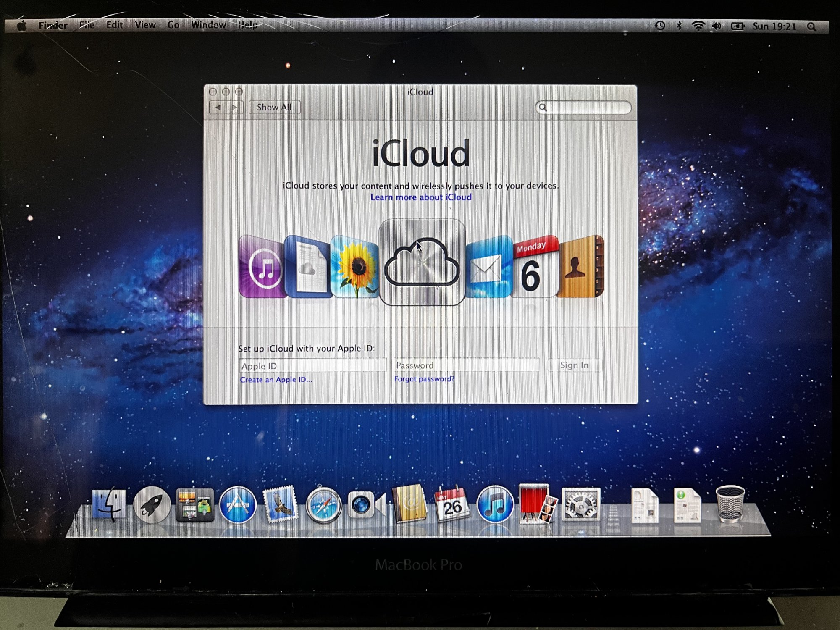Image resolution: width=840 pixels, height=630 pixels.
Task: Click the Mission Control dock icon
Action: (194, 505)
